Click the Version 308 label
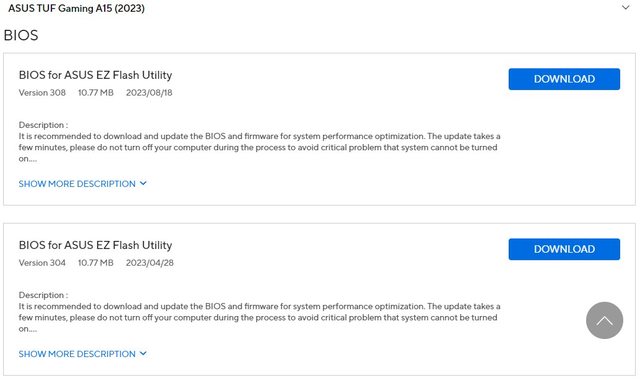Image resolution: width=640 pixels, height=380 pixels. pyautogui.click(x=42, y=93)
